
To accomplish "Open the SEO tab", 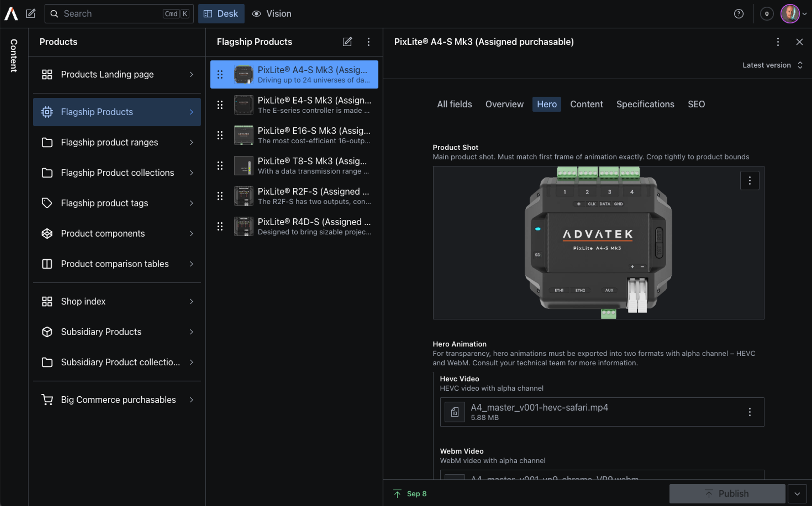I will click(696, 104).
